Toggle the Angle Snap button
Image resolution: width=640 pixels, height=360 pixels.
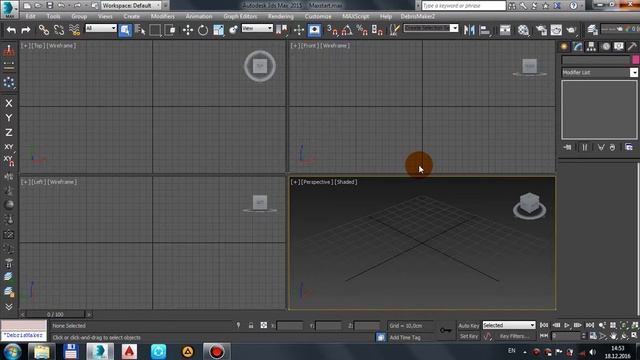pyautogui.click(x=347, y=30)
